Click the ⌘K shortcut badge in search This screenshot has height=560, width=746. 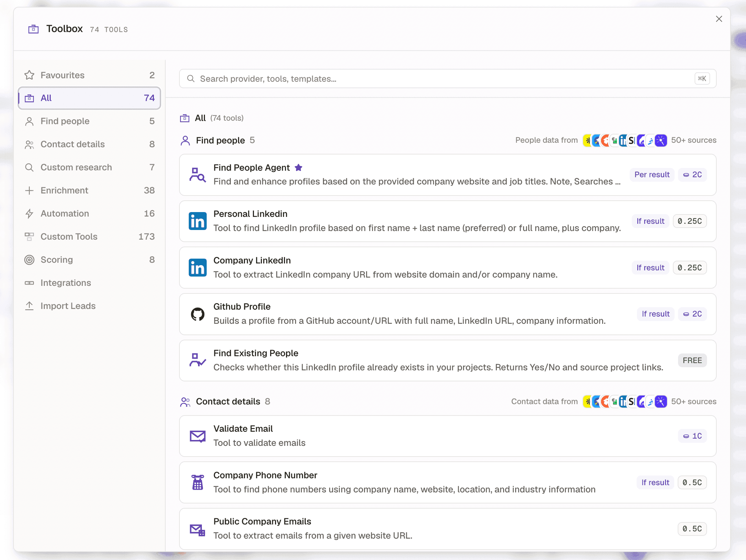702,79
